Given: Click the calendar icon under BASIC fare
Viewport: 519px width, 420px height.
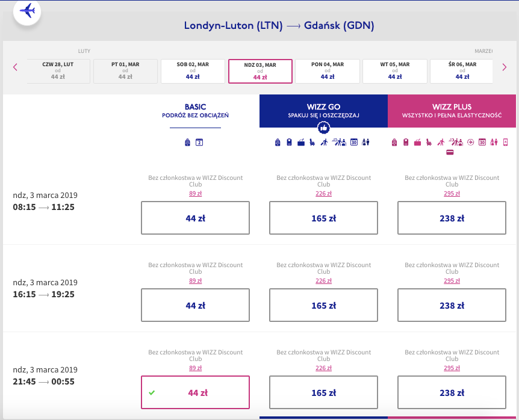Looking at the screenshot, I should pos(199,143).
